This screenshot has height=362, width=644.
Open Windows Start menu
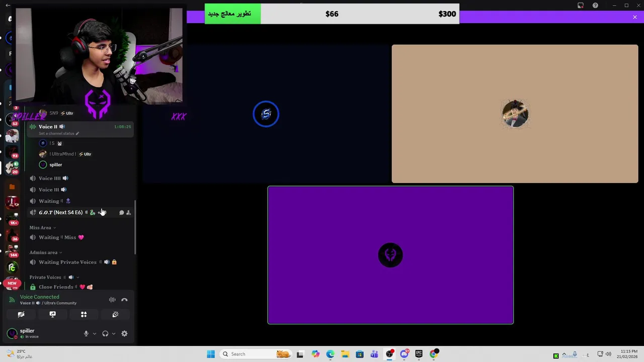[211, 354]
